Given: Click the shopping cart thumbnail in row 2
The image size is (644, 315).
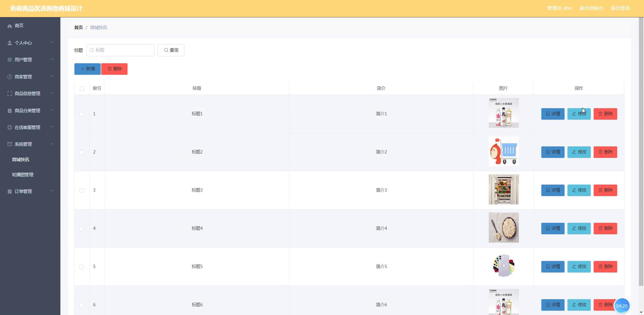Looking at the screenshot, I should point(503,151).
